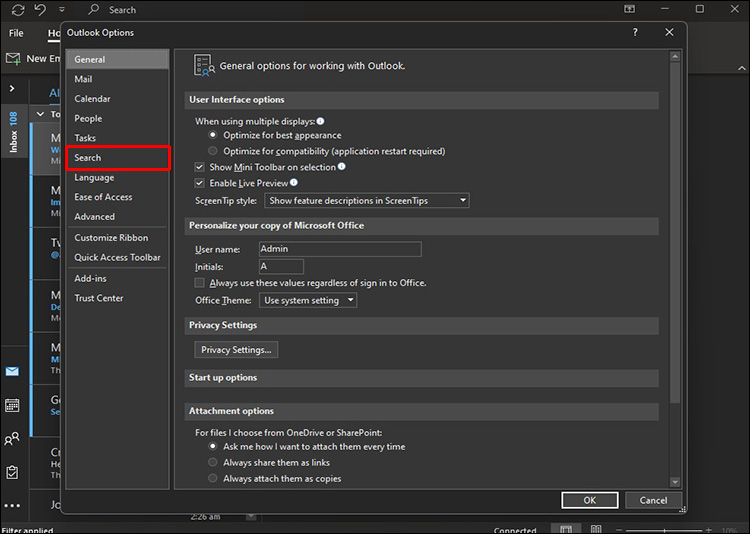The height and width of the screenshot is (534, 750).
Task: Click the User name input field
Action: (x=340, y=249)
